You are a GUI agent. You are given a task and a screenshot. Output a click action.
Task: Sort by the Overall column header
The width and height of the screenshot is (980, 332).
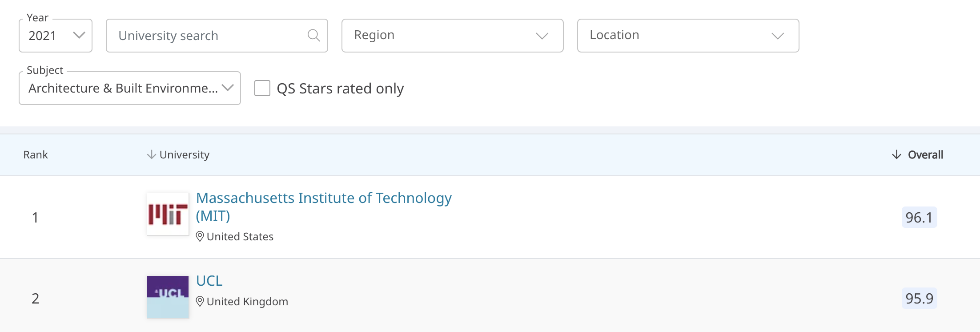click(925, 154)
